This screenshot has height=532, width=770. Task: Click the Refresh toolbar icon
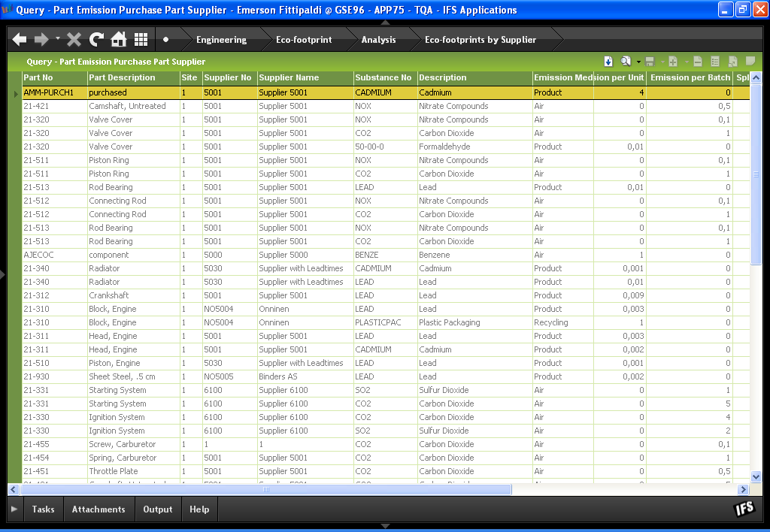pos(96,39)
